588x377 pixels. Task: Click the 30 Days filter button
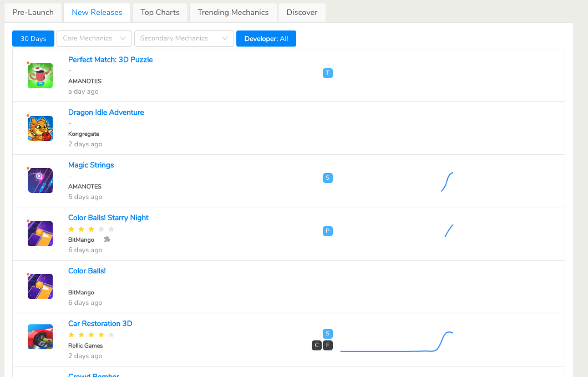[x=33, y=39]
